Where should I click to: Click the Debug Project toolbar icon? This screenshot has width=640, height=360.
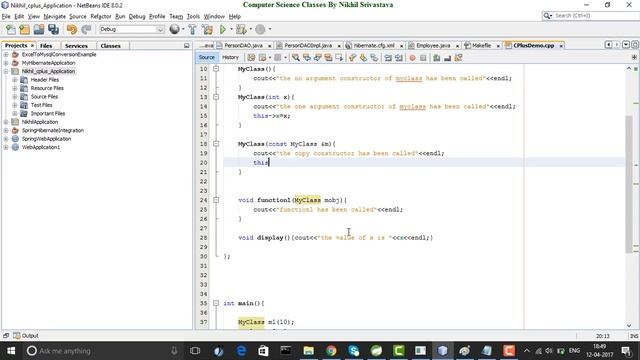(x=241, y=29)
